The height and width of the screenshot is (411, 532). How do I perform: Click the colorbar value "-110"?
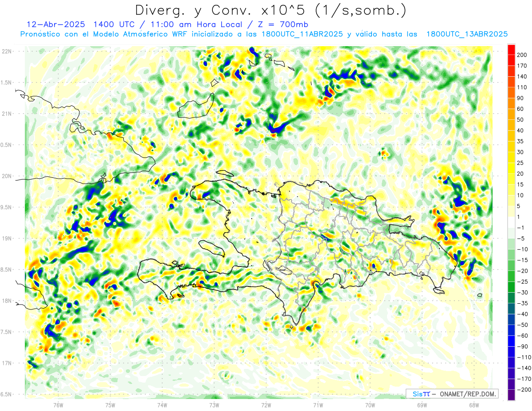click(524, 357)
